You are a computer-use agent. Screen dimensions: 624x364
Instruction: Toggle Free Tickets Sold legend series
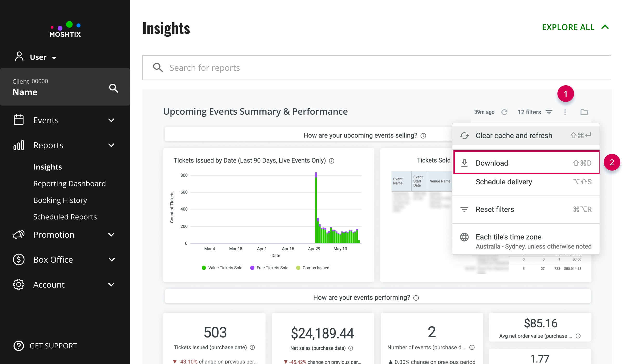coord(269,268)
